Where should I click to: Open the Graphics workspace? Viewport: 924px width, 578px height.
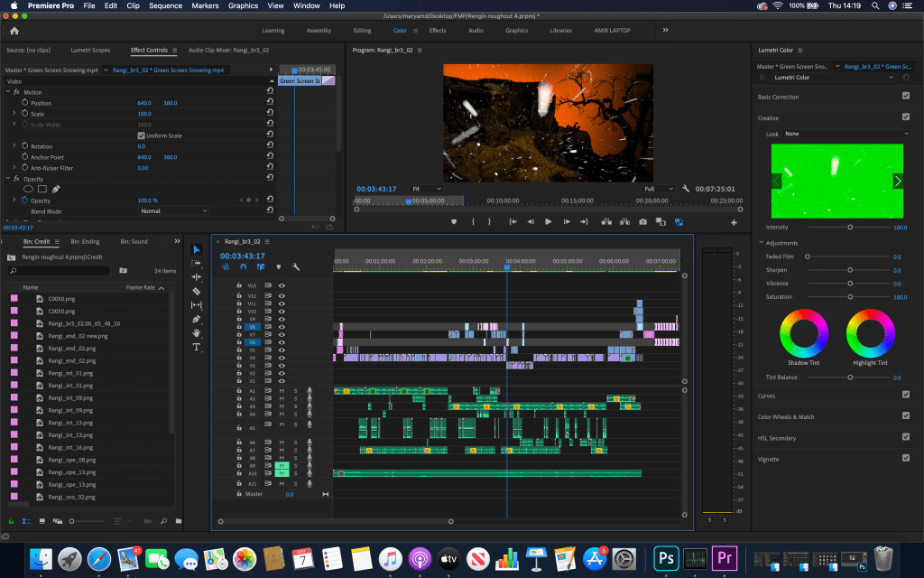(516, 31)
